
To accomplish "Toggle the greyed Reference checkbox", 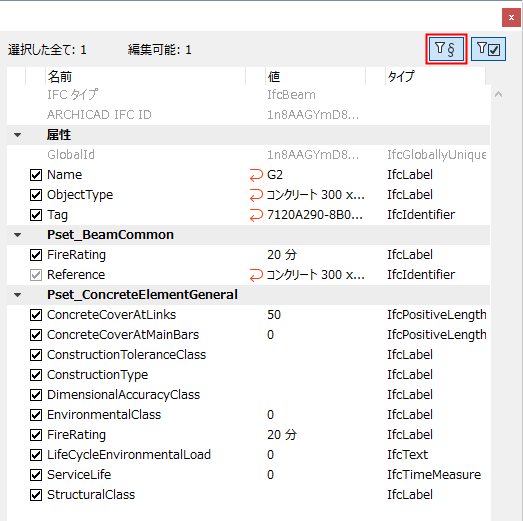I will (36, 275).
